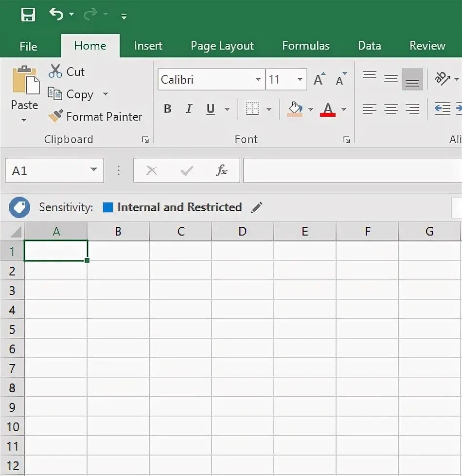Open the font size dropdown arrow

[x=300, y=79]
